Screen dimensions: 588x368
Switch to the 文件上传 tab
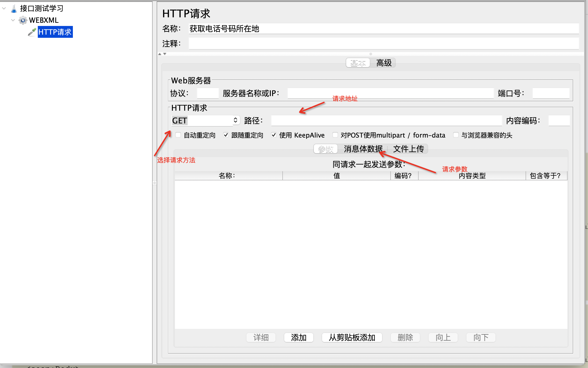point(408,149)
